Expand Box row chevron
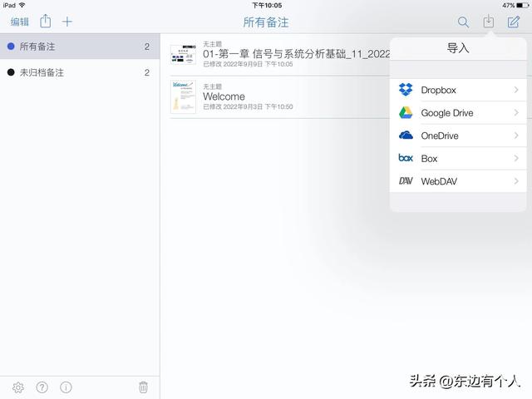This screenshot has height=399, width=532. (x=516, y=158)
